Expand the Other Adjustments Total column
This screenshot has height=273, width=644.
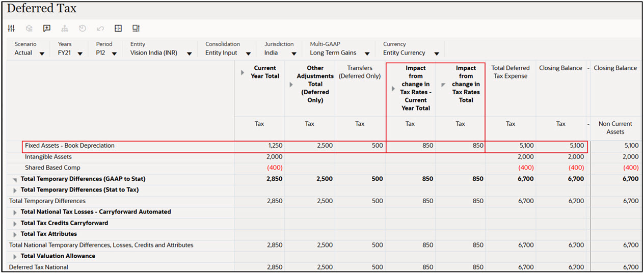click(x=291, y=85)
